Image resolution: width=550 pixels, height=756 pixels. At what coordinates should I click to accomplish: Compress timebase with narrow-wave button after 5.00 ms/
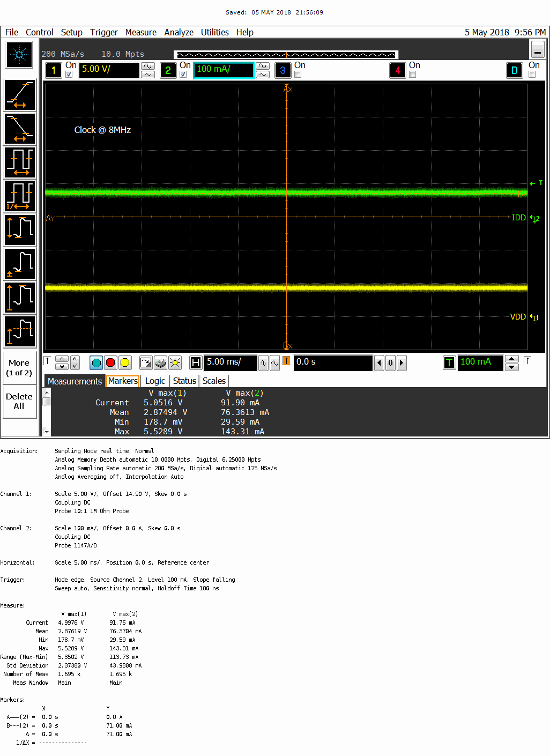click(x=263, y=363)
